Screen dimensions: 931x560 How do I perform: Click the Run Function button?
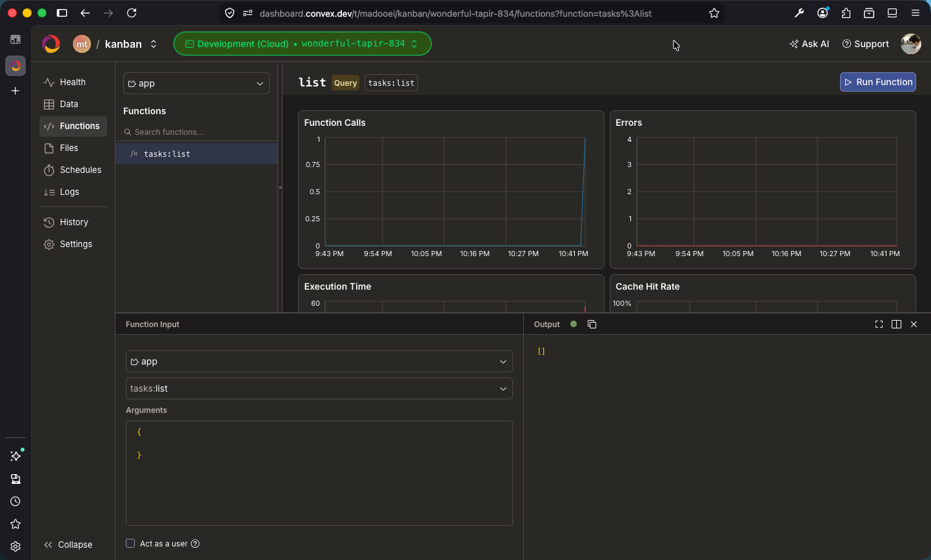[877, 82]
